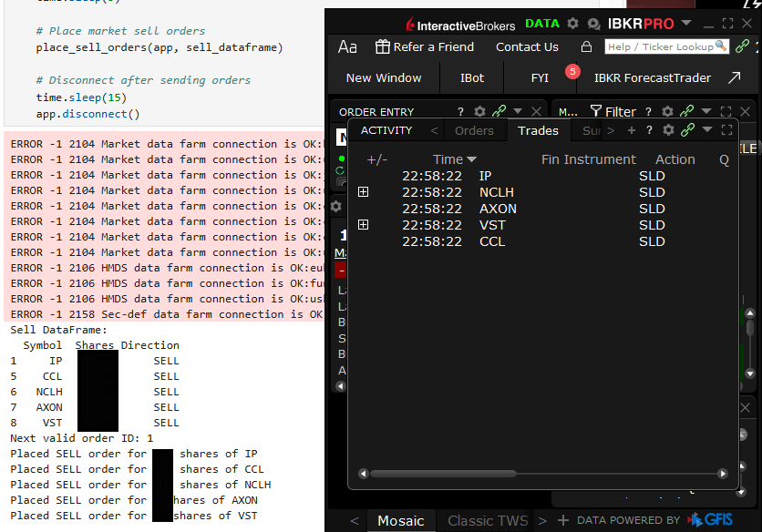Click Activity panel green chain link icon
762x532 pixels.
tap(687, 129)
